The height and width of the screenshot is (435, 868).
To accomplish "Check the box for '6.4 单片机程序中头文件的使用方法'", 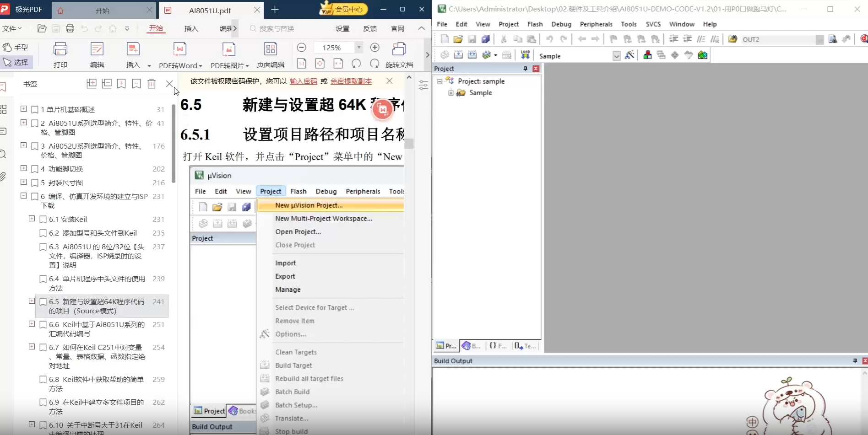I will tap(43, 279).
